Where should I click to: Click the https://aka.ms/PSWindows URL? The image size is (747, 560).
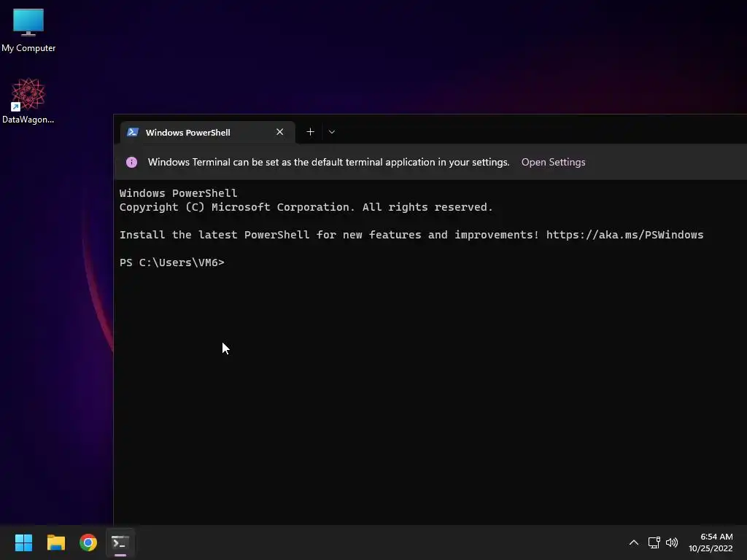click(x=624, y=235)
